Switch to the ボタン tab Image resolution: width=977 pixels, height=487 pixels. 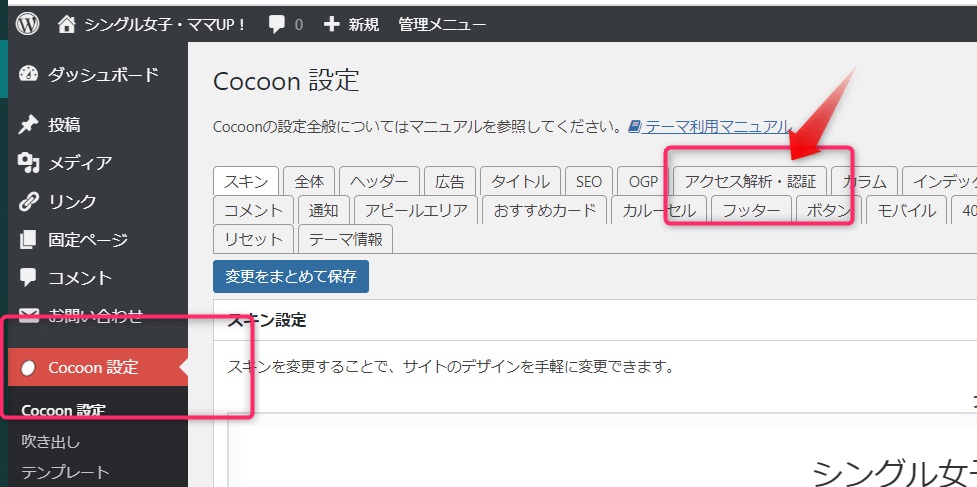point(829,210)
